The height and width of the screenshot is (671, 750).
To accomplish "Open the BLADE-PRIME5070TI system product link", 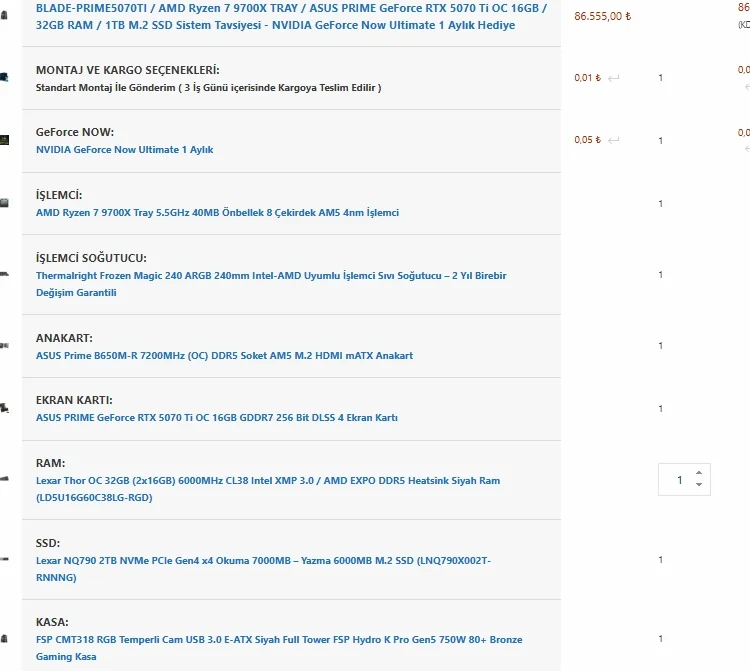I will tap(291, 16).
